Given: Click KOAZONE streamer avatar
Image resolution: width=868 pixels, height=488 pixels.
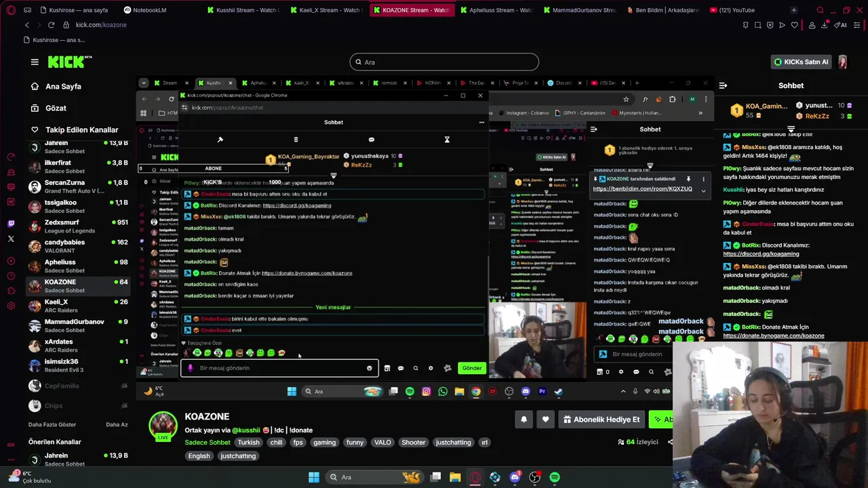Looking at the screenshot, I should point(163,425).
